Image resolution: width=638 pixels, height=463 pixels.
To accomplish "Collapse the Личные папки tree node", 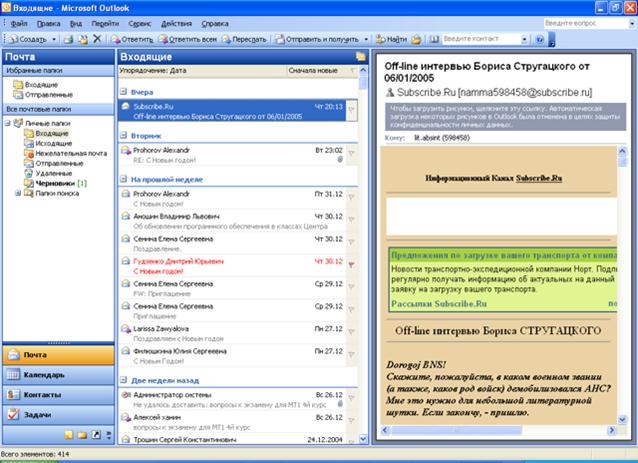I will 8,123.
